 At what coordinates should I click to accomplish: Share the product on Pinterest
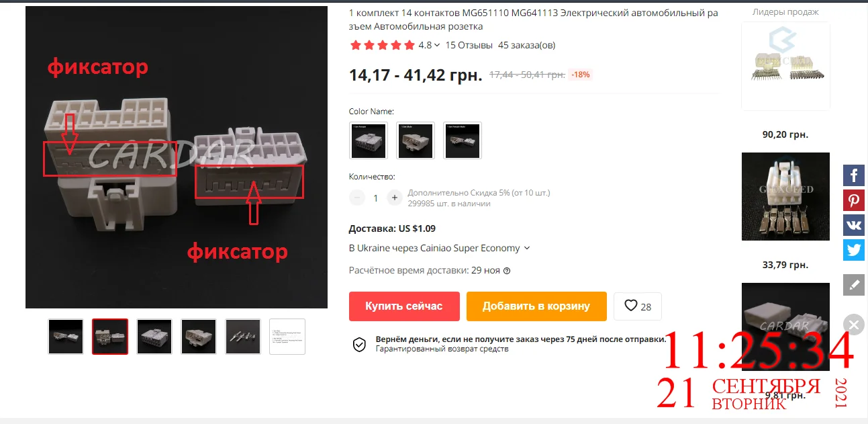click(854, 200)
